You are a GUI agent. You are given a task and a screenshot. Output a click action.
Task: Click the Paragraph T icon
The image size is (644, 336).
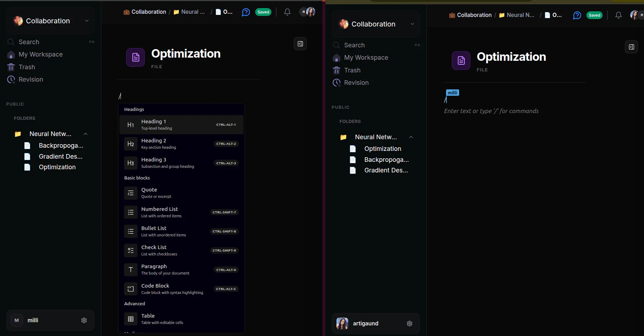click(131, 270)
